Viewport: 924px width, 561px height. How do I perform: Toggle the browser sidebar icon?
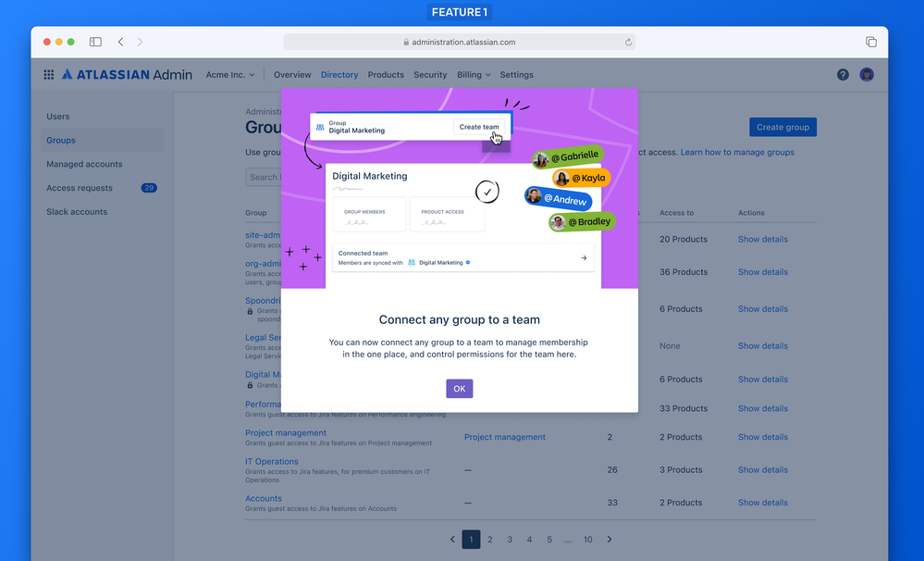(x=95, y=42)
